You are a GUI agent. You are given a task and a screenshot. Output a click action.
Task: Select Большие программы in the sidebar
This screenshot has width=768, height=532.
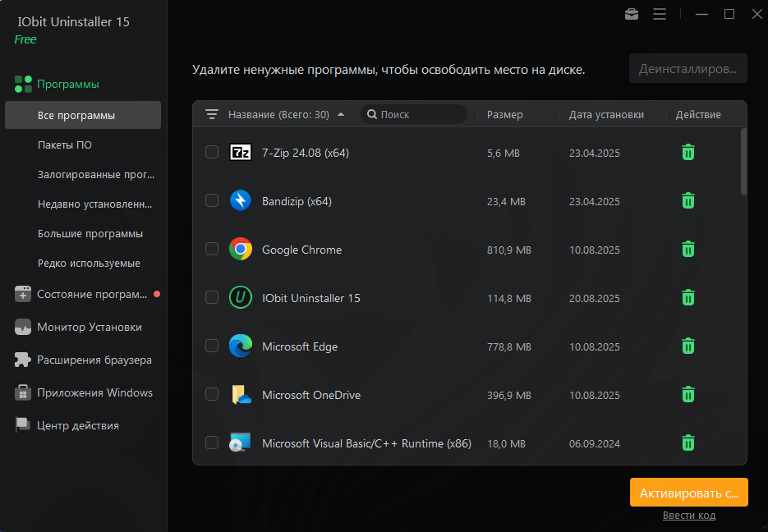90,234
